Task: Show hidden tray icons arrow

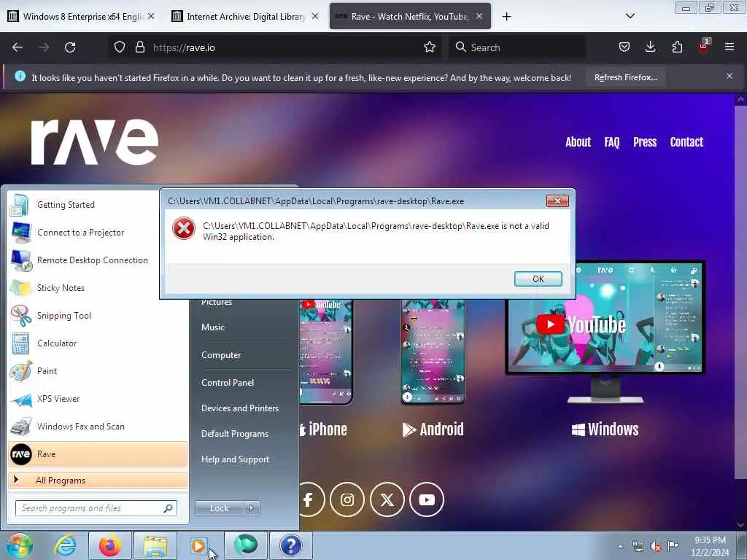Action: click(620, 547)
